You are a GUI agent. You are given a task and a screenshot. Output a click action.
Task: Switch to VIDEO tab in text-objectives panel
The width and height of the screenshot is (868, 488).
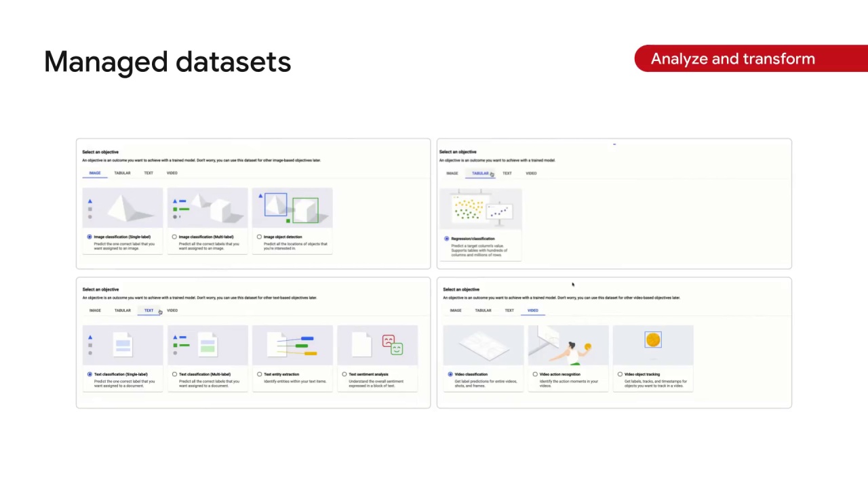point(172,310)
